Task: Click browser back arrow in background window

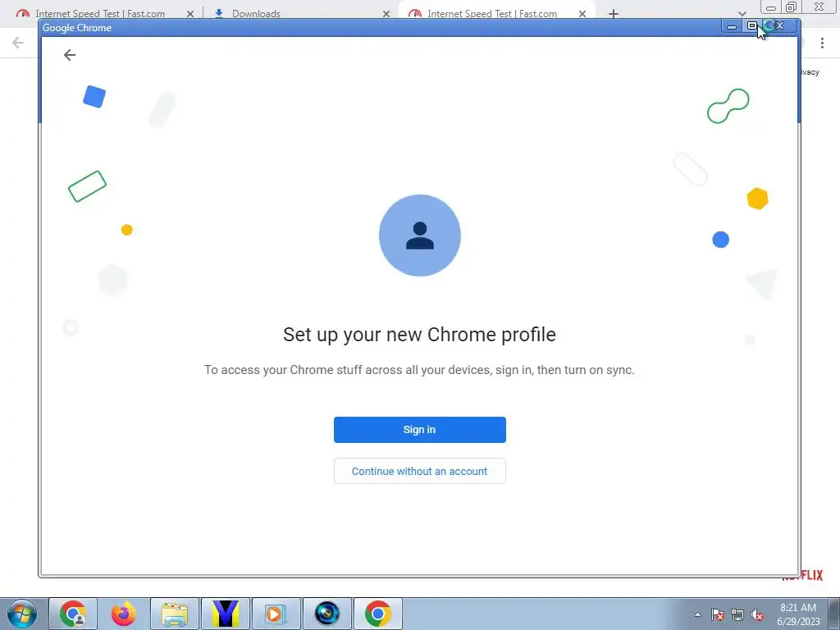Action: click(x=18, y=43)
